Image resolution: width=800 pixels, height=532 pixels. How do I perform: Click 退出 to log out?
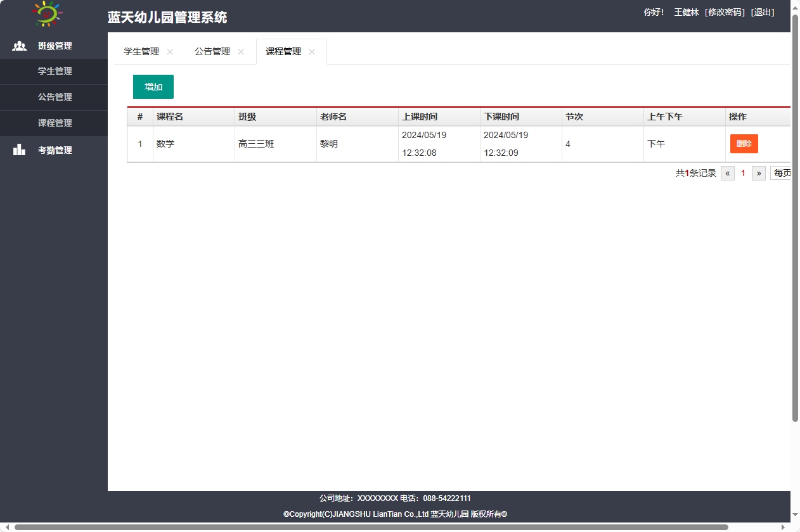tap(763, 11)
